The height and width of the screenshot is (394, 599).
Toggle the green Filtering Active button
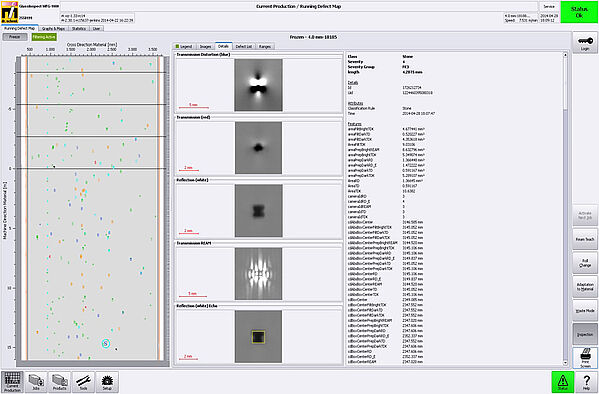(x=44, y=37)
